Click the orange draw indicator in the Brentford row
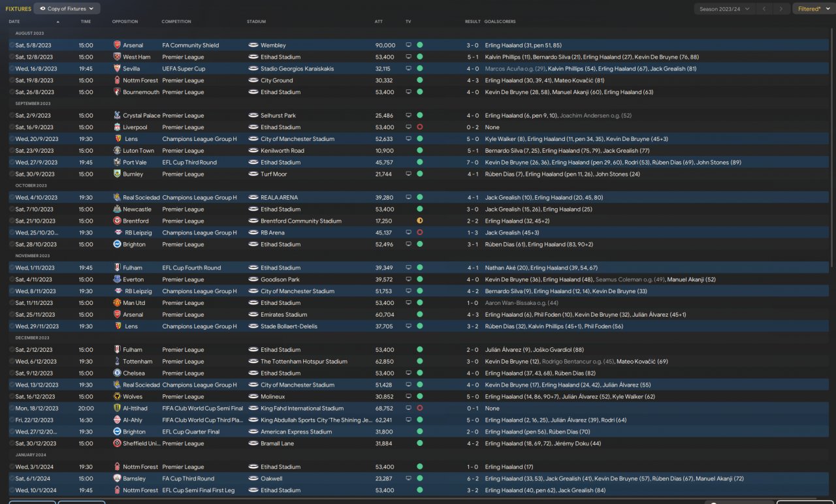The width and height of the screenshot is (836, 504). pyautogui.click(x=419, y=221)
